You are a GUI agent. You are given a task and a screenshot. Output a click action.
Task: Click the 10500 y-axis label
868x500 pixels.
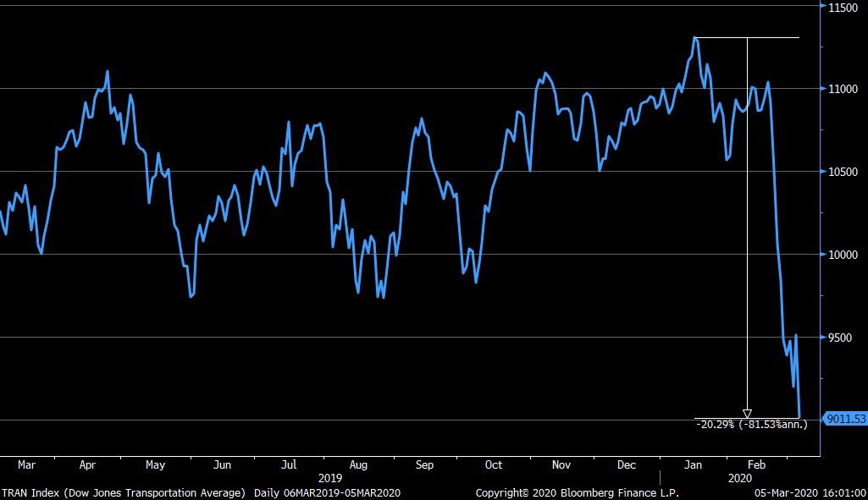[843, 172]
